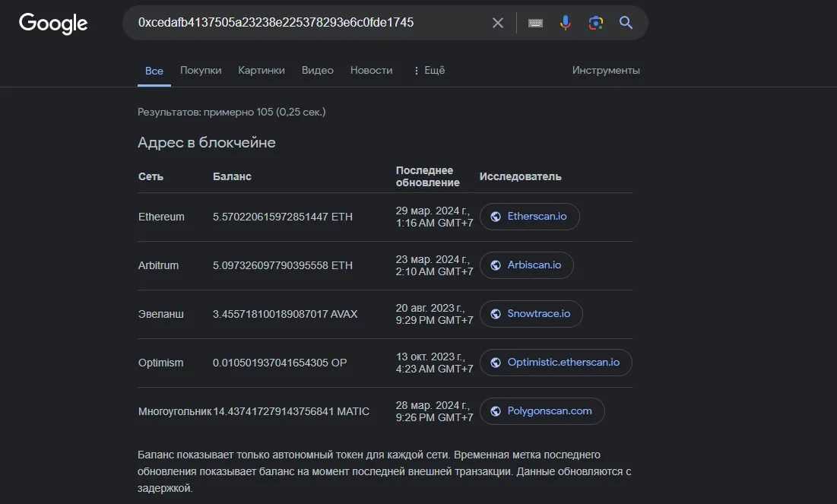Expand the Ещё menu
This screenshot has height=504, width=837.
coord(430,70)
